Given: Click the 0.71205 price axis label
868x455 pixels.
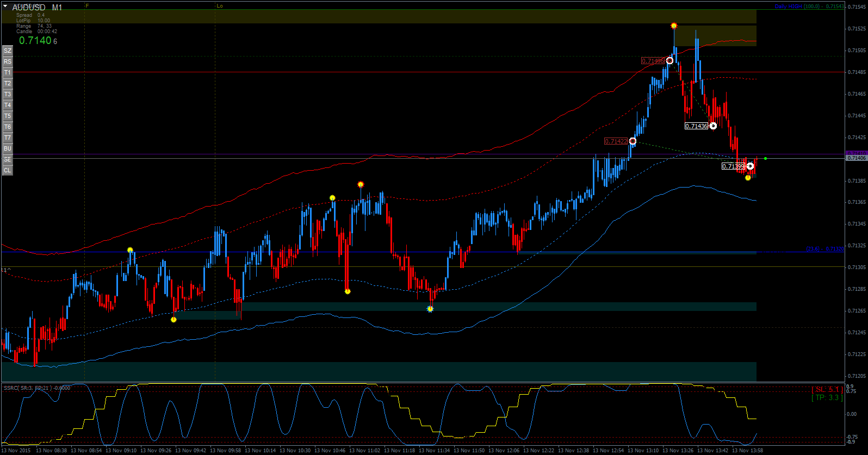Looking at the screenshot, I should [x=857, y=376].
